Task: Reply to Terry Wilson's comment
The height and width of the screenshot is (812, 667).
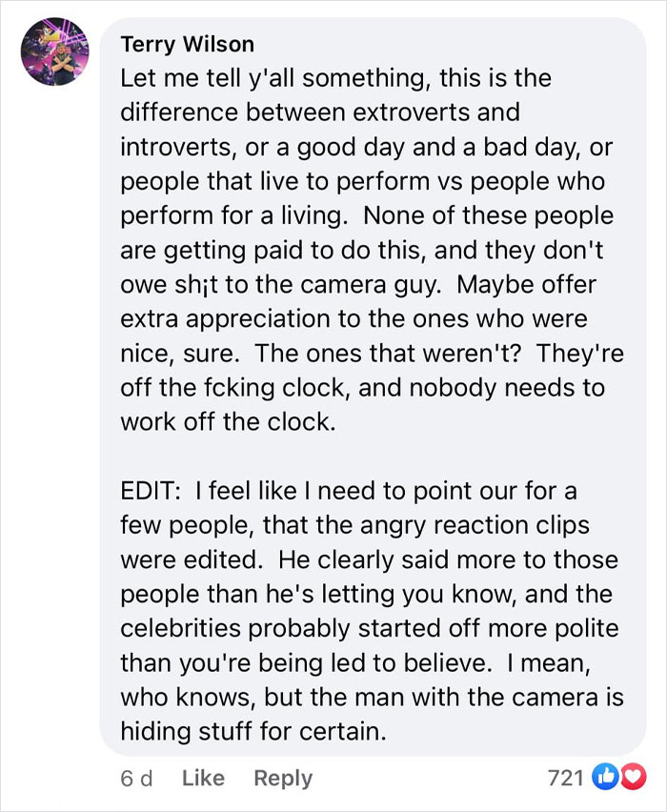Action: coord(282,778)
